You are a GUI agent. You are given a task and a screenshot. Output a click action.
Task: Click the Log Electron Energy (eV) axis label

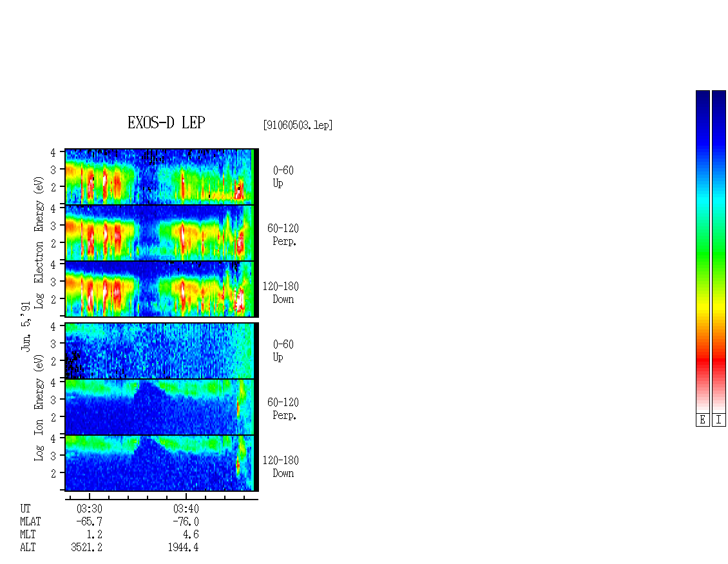[39, 242]
